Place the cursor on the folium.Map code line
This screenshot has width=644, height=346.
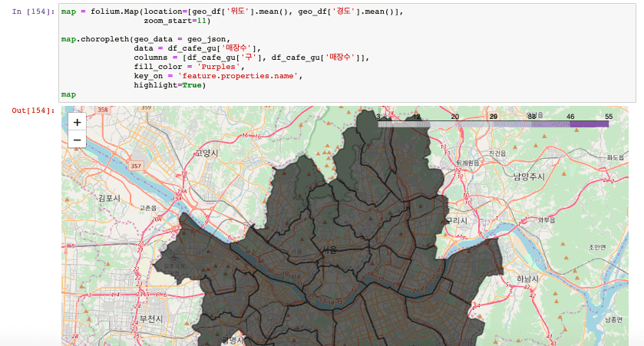coord(233,12)
